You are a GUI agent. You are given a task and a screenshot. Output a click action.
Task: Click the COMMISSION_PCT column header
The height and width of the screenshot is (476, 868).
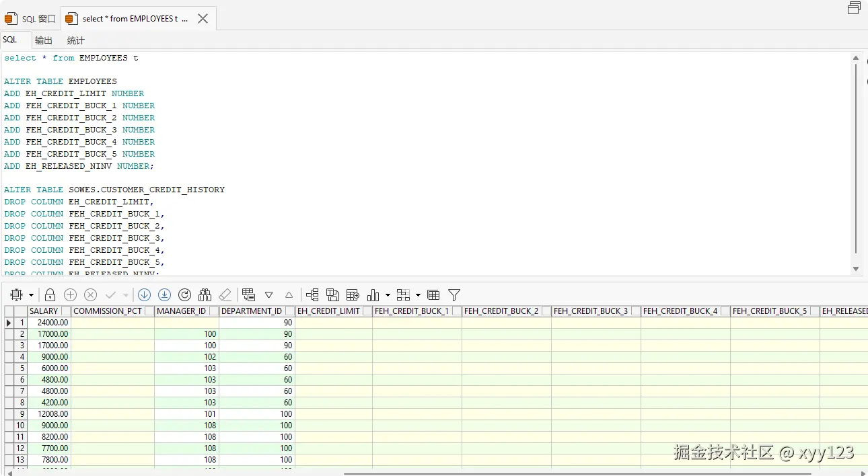pyautogui.click(x=108, y=311)
